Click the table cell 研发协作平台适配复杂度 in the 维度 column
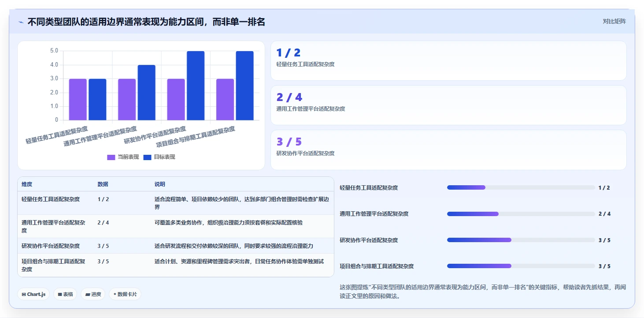The image size is (644, 318). click(x=51, y=246)
